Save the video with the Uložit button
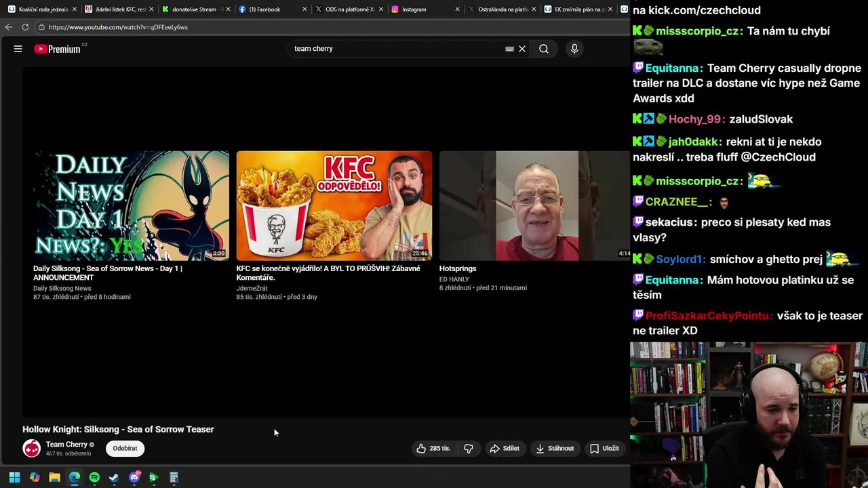 [x=604, y=448]
